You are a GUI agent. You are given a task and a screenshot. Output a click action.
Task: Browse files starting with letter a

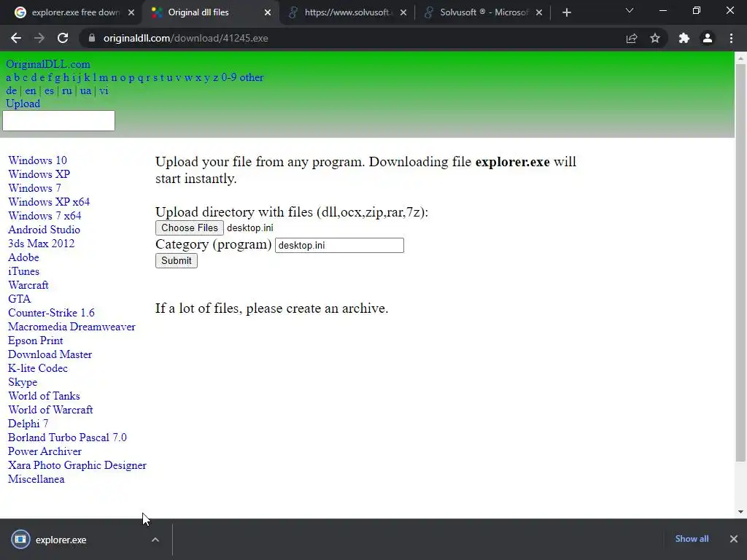[9, 77]
